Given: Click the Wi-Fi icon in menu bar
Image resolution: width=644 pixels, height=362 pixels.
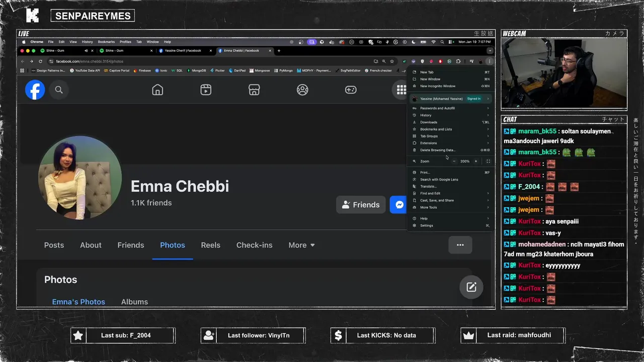Looking at the screenshot, I should [x=433, y=42].
